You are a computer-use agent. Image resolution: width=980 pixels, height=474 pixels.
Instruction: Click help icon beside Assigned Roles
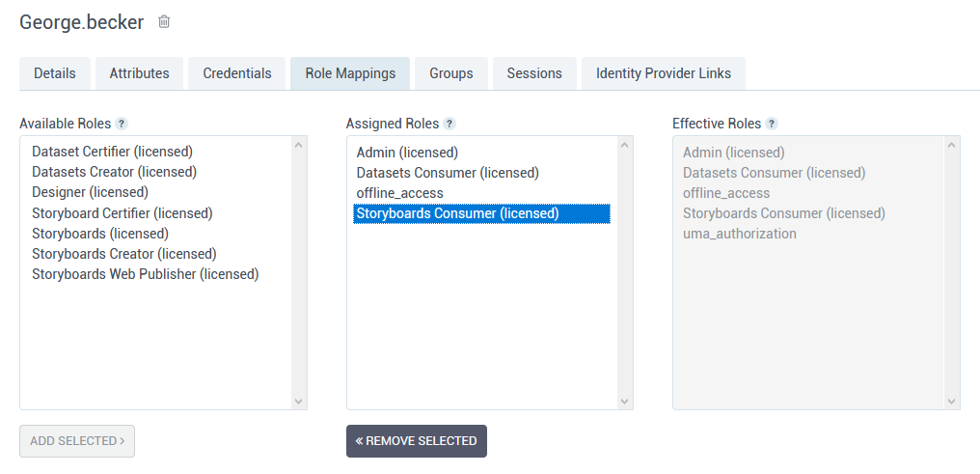[449, 124]
